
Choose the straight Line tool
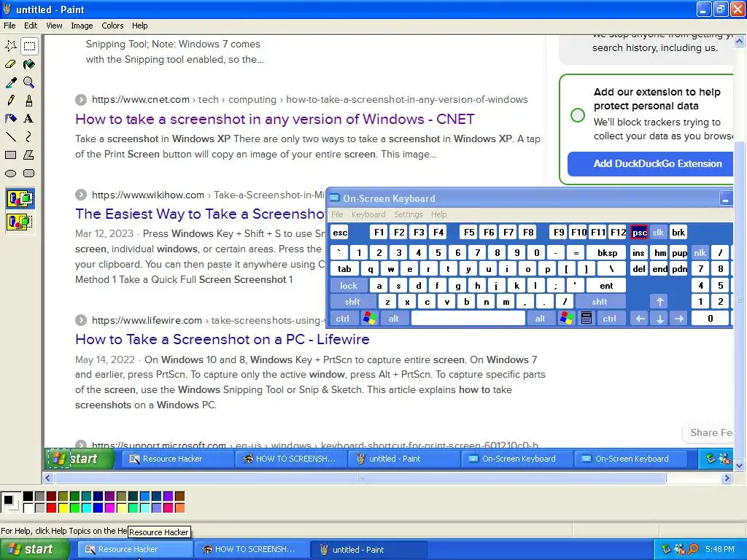point(11,136)
